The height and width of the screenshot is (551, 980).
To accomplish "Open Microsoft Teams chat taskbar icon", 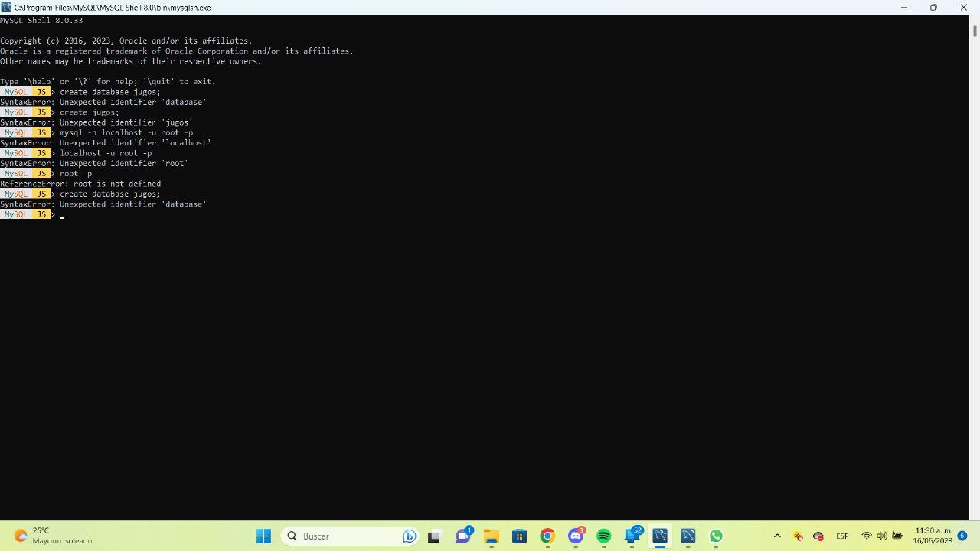I will click(x=462, y=536).
